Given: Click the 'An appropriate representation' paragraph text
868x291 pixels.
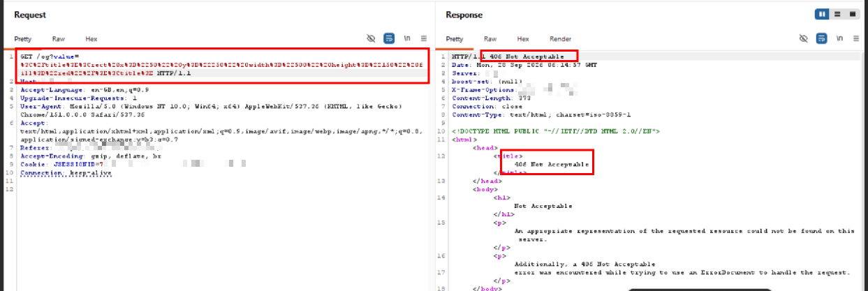Looking at the screenshot, I should 684,234.
